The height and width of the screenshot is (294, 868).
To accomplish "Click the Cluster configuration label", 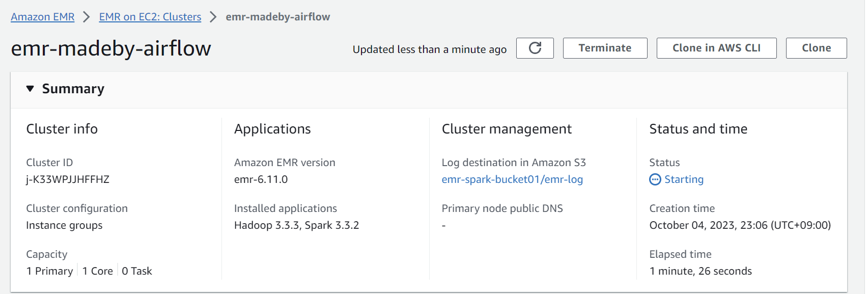I will coord(77,208).
